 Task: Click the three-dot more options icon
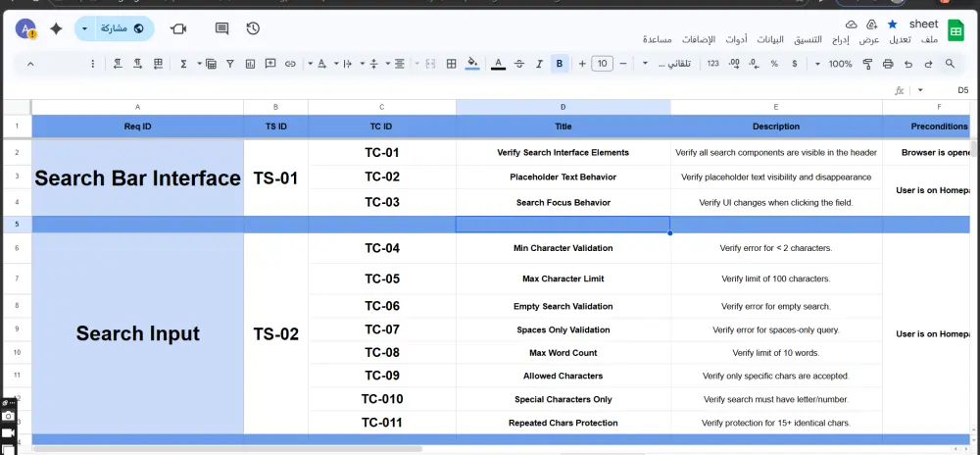coord(93,64)
